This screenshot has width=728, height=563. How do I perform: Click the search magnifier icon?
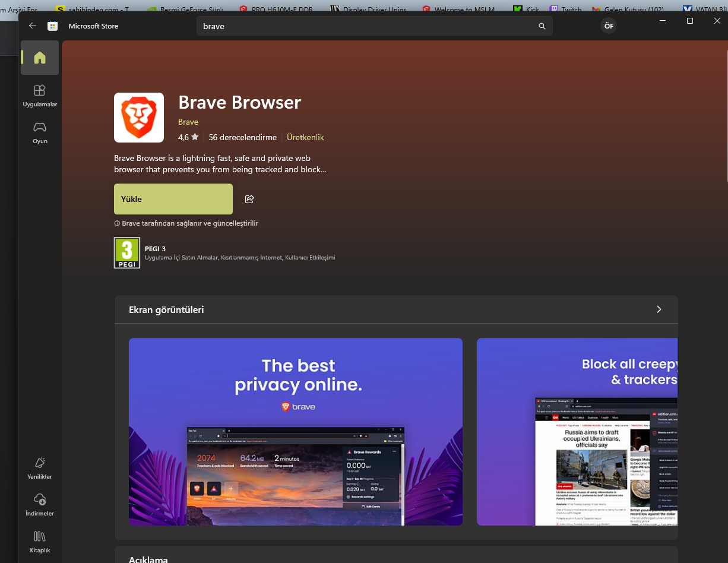(542, 26)
